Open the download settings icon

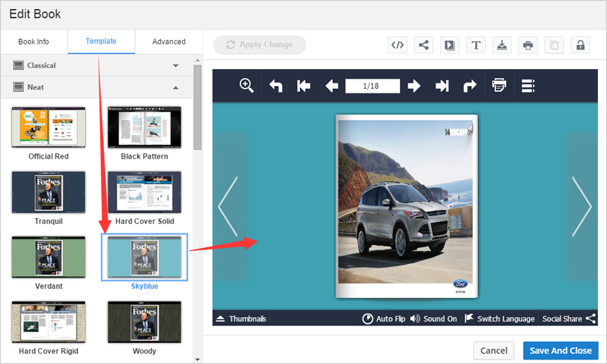click(x=502, y=45)
